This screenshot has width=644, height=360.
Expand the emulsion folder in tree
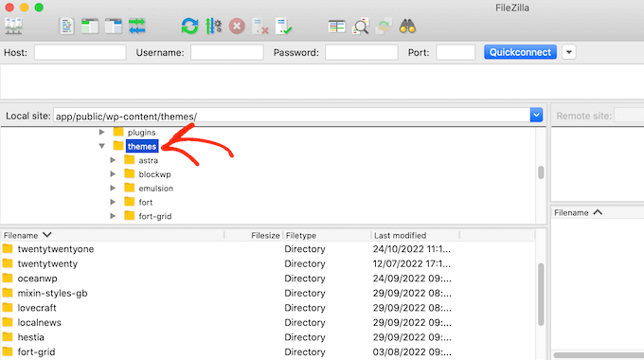[113, 188]
